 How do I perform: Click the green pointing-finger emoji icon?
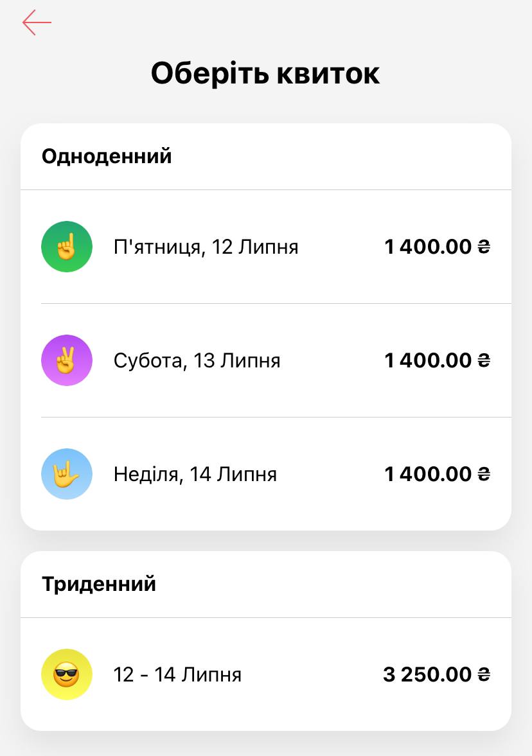(x=67, y=247)
